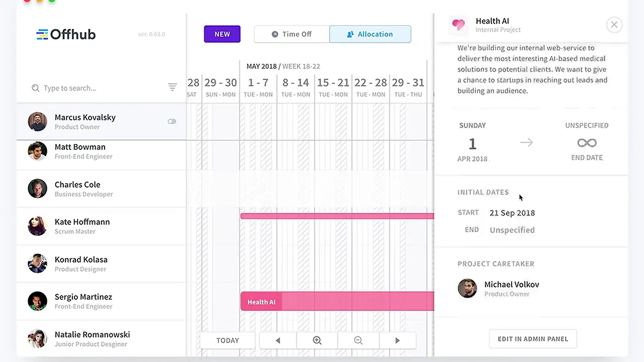Click Edit in Admin Panel button
The width and height of the screenshot is (644, 362).
pyautogui.click(x=533, y=339)
